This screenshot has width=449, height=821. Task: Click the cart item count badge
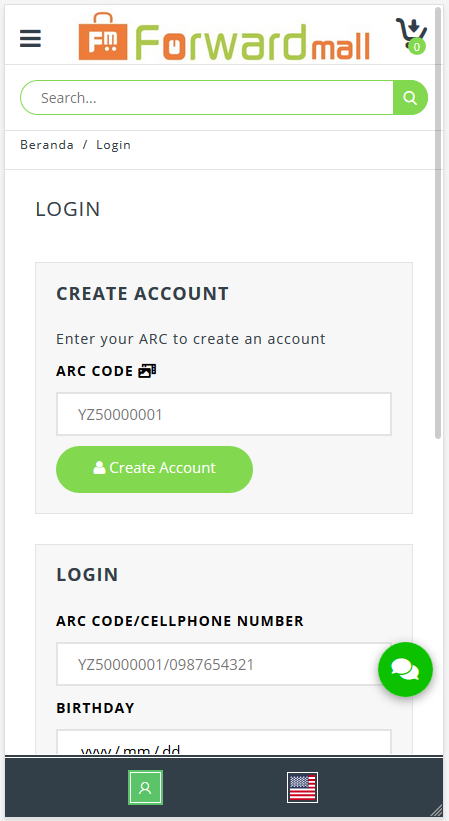point(417,47)
